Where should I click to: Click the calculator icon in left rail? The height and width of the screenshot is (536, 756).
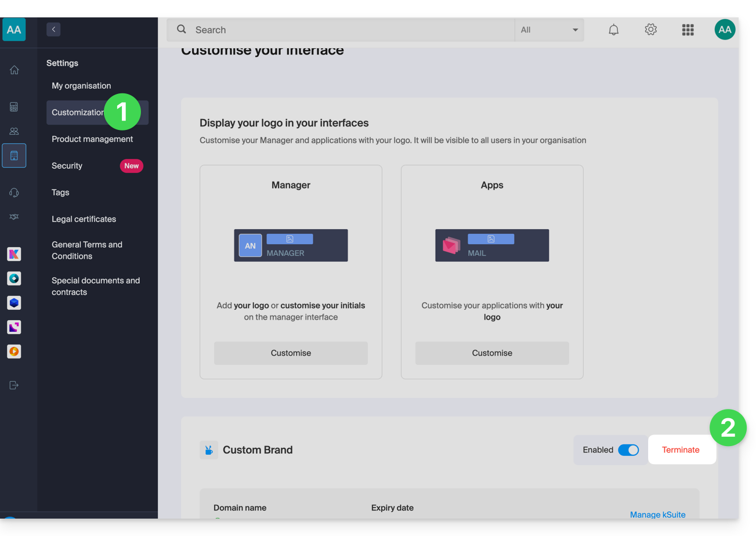[x=14, y=107]
